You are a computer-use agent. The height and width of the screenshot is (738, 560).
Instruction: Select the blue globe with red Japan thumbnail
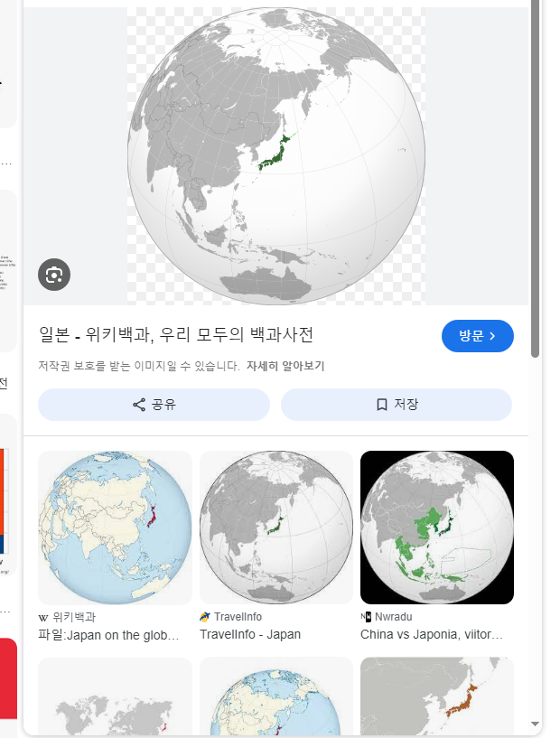point(116,528)
